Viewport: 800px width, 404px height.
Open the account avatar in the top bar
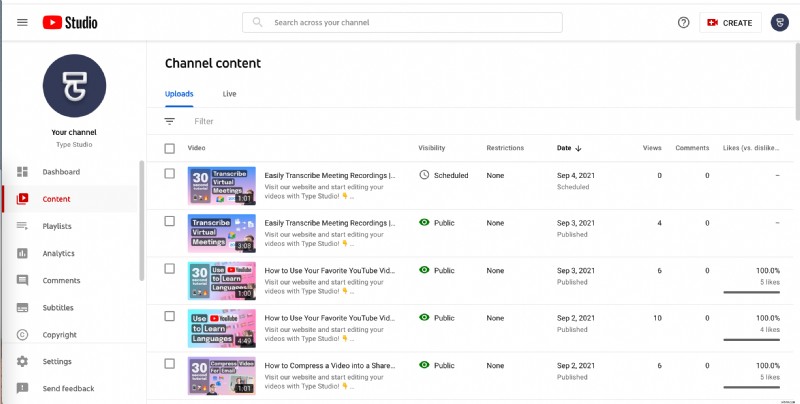(780, 22)
